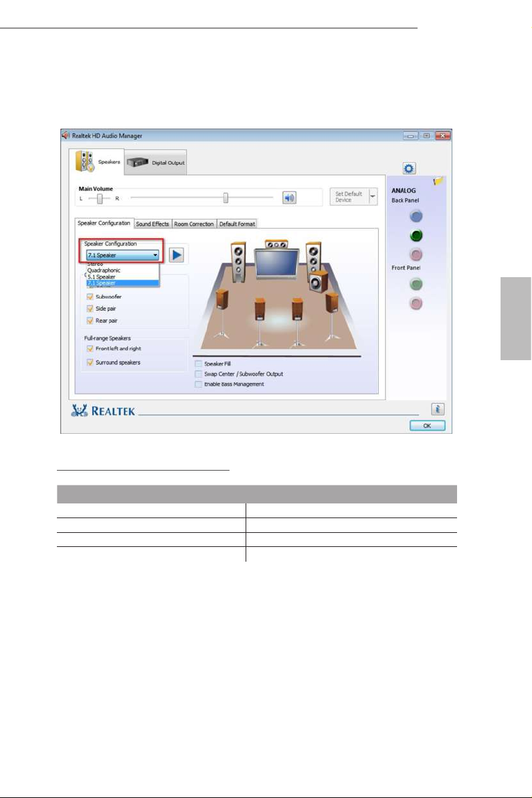Toggle Front left and right checkbox
The width and height of the screenshot is (532, 798).
point(90,349)
